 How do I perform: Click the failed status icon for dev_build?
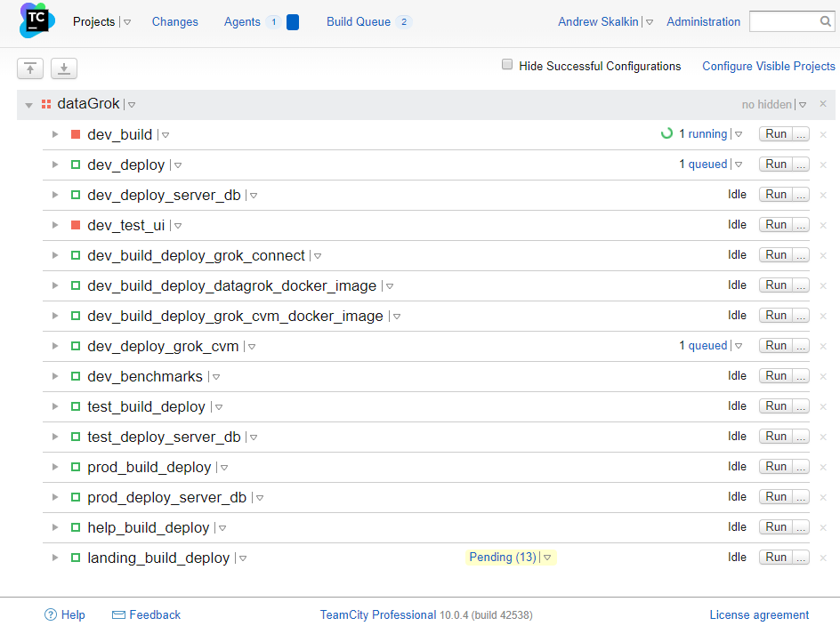pos(76,134)
